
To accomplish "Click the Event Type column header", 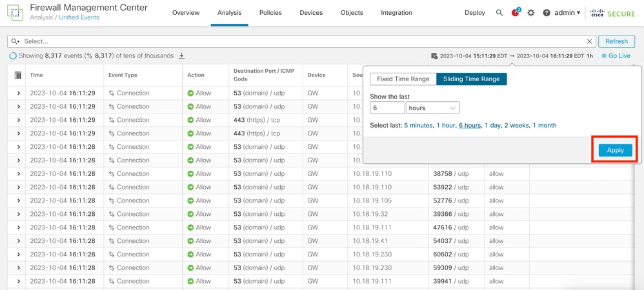I will (123, 75).
